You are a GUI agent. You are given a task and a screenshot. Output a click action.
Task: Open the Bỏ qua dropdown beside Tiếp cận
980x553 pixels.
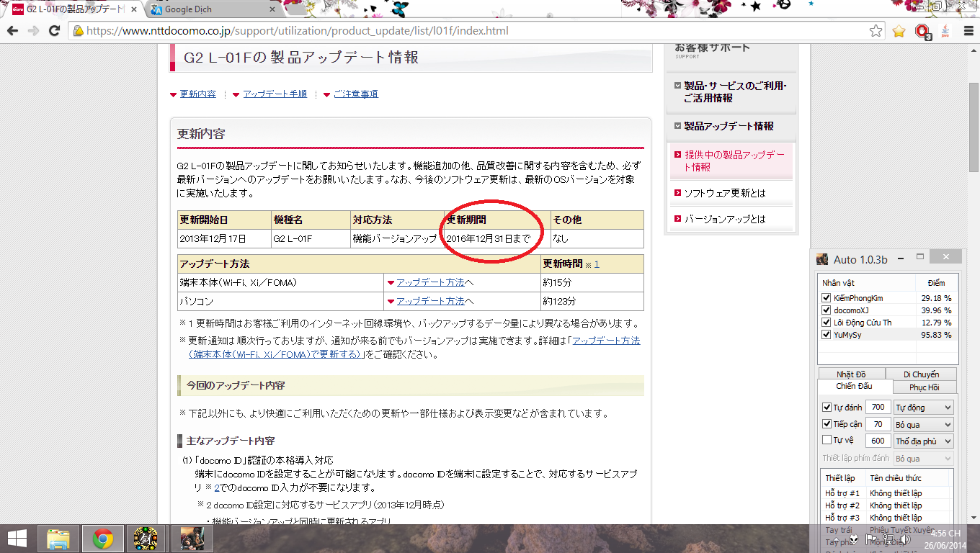click(923, 424)
